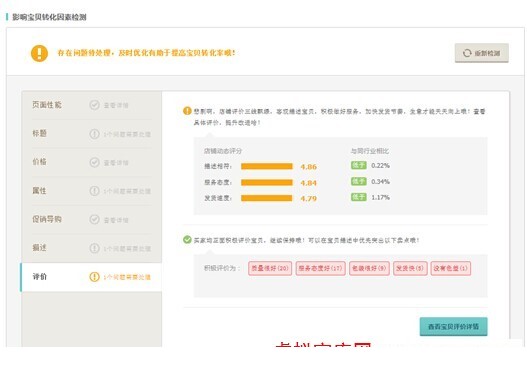Click the refresh icon in 重新检测 button

point(467,53)
